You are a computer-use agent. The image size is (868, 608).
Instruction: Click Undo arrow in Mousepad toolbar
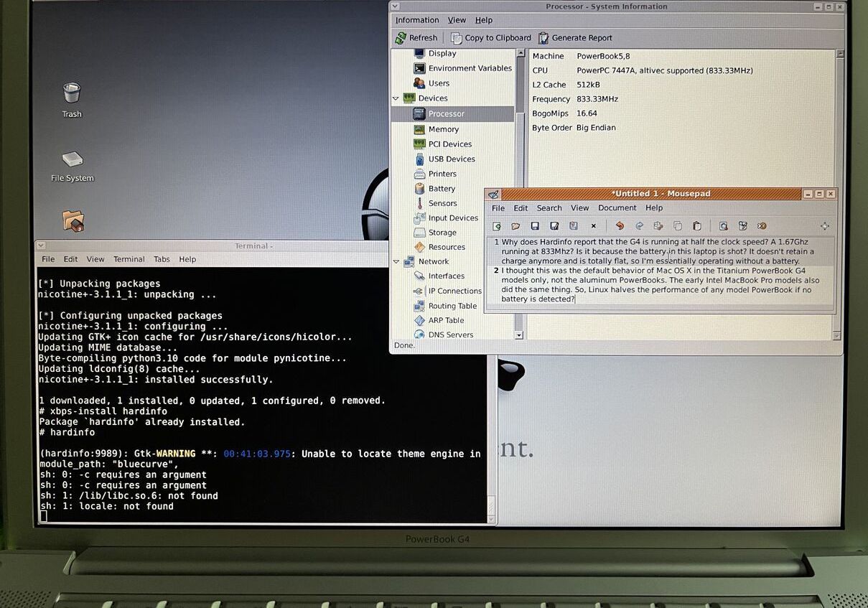pyautogui.click(x=620, y=226)
